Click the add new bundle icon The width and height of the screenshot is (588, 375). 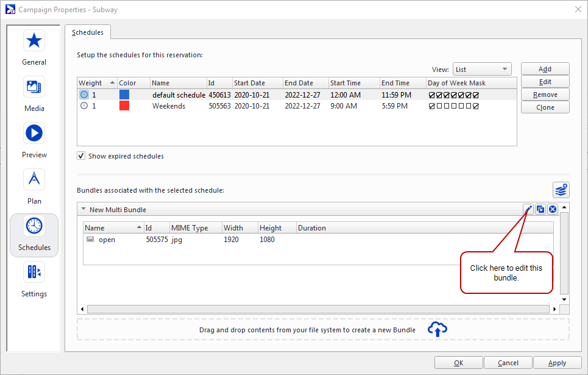coord(561,190)
